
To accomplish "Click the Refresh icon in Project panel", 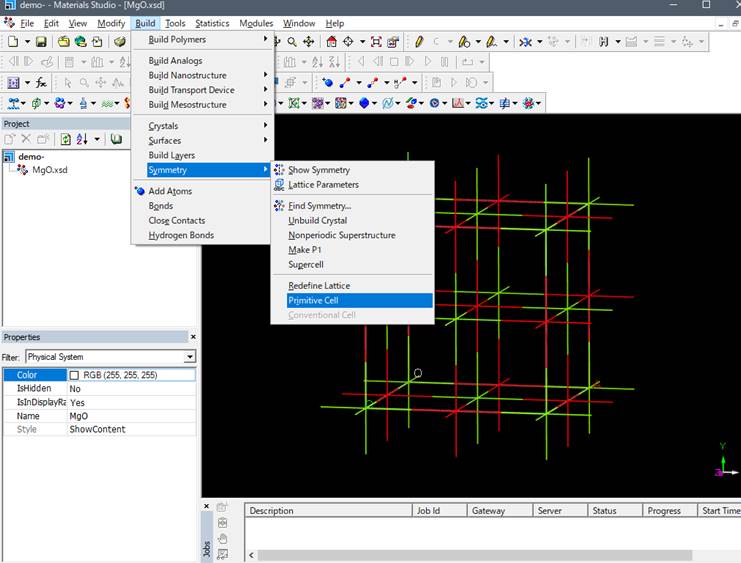I will pos(65,139).
